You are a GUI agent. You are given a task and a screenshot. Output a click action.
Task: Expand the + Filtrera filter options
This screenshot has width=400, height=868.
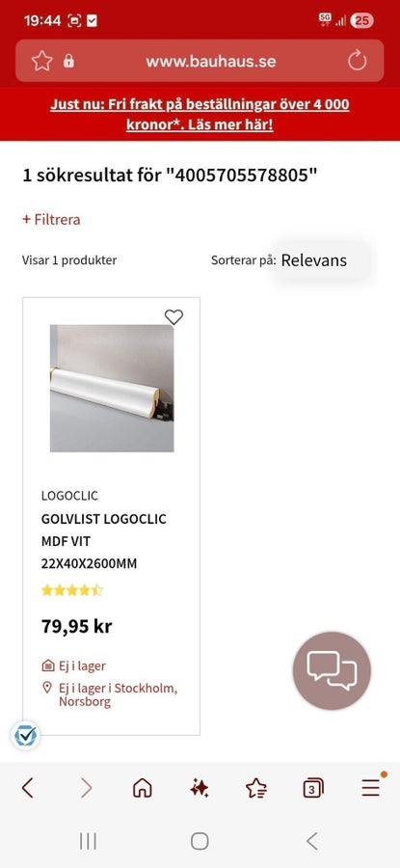(x=51, y=220)
